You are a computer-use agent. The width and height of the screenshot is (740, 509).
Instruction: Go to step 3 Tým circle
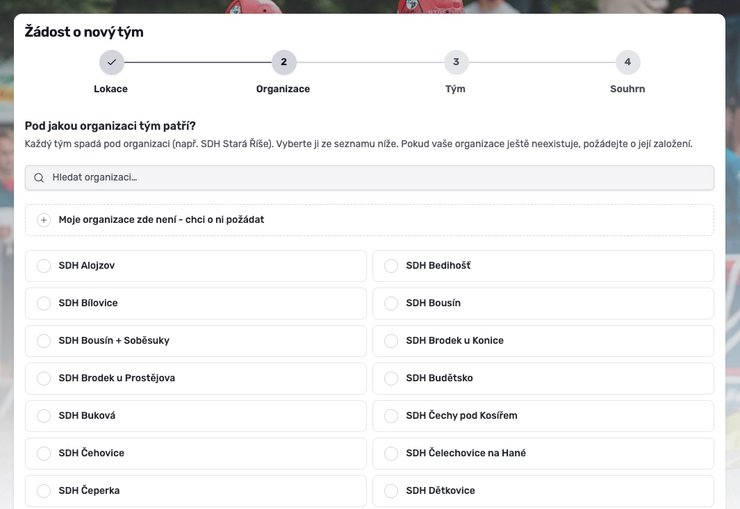(x=456, y=62)
